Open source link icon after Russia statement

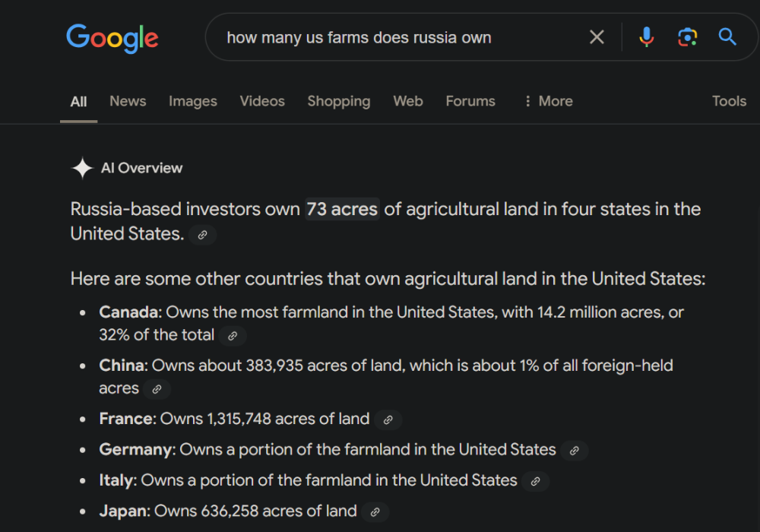pyautogui.click(x=202, y=235)
